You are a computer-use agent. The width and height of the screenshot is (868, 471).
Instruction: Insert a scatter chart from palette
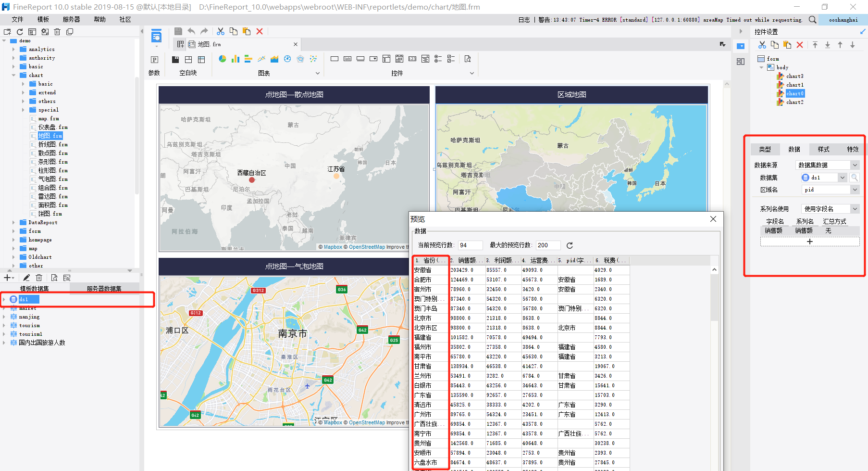point(313,59)
